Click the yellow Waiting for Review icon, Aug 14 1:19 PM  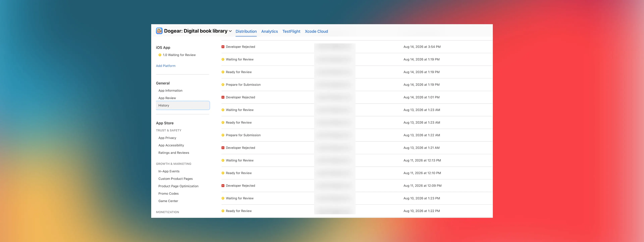[x=223, y=59]
